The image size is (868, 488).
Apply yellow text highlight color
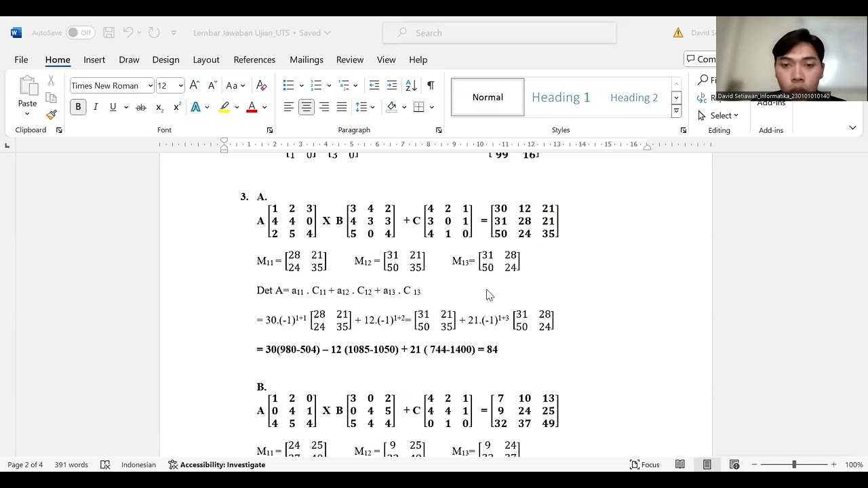[224, 107]
